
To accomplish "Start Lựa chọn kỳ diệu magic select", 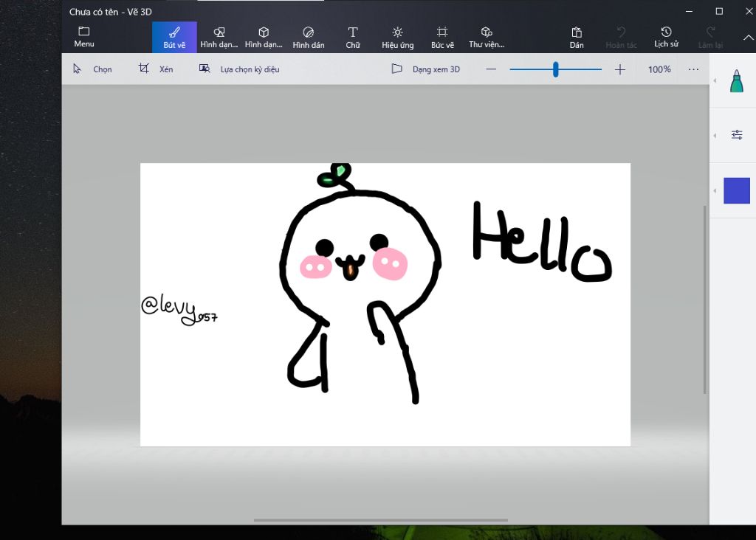I will pyautogui.click(x=239, y=69).
